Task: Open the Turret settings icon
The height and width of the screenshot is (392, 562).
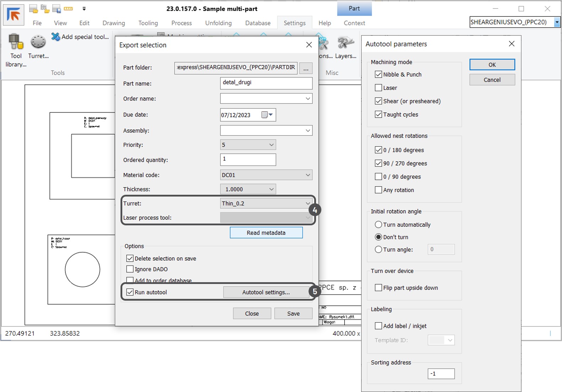Action: (38, 42)
